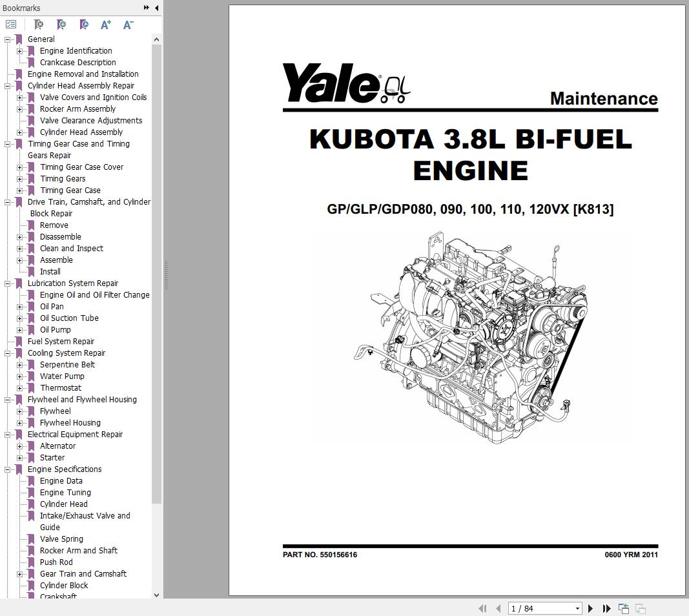This screenshot has height=616, width=689.
Task: Select the Assemble bookmark
Action: pos(56,260)
